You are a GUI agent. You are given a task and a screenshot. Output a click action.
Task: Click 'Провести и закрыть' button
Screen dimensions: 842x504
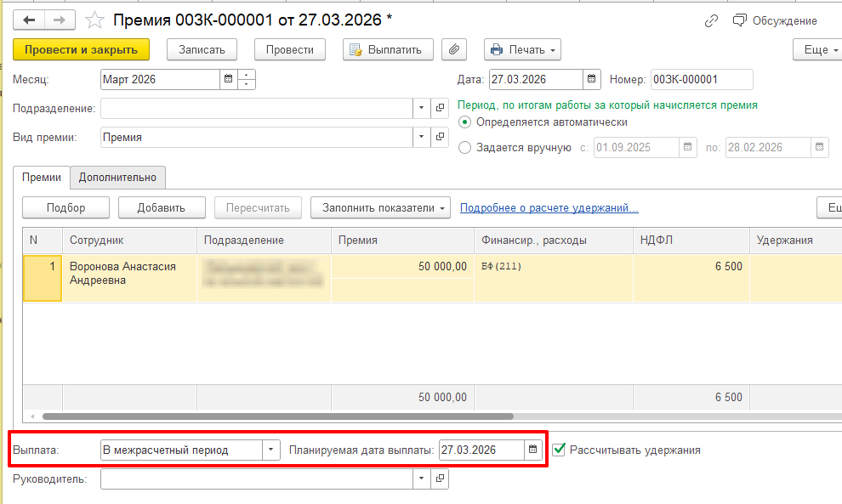[x=81, y=49]
